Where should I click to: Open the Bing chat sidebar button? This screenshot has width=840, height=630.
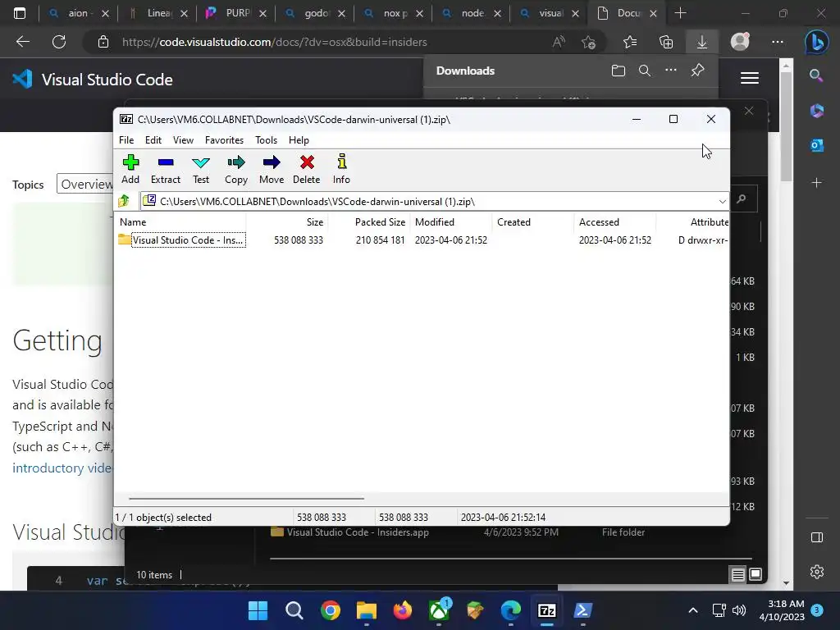(x=817, y=42)
